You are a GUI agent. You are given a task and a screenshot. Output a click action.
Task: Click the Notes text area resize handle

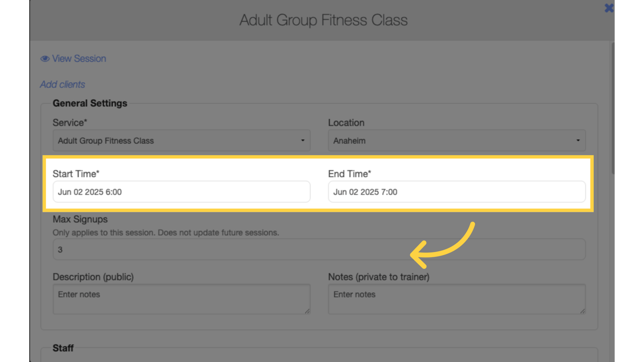point(583,311)
